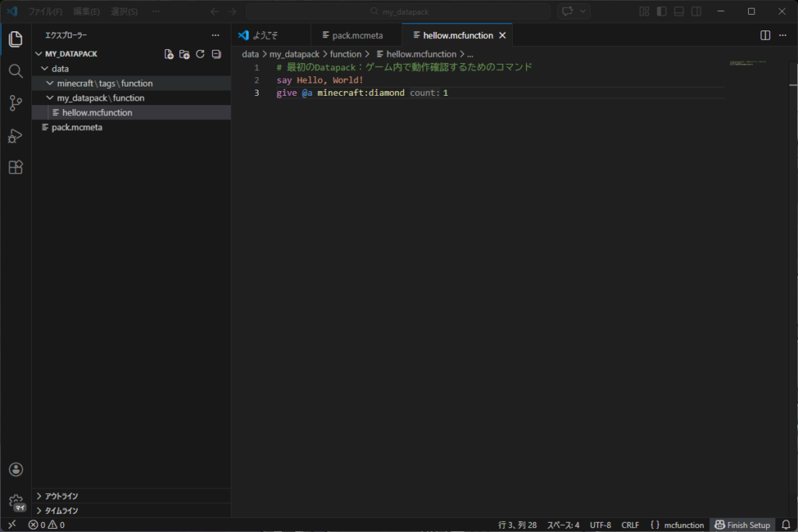Open the Search view in activity bar
Screen dimensions: 798x532
(16, 72)
